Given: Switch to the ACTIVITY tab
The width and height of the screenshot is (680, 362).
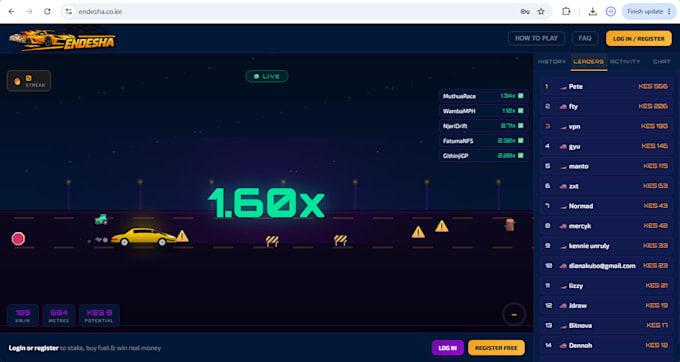Looking at the screenshot, I should pyautogui.click(x=625, y=62).
